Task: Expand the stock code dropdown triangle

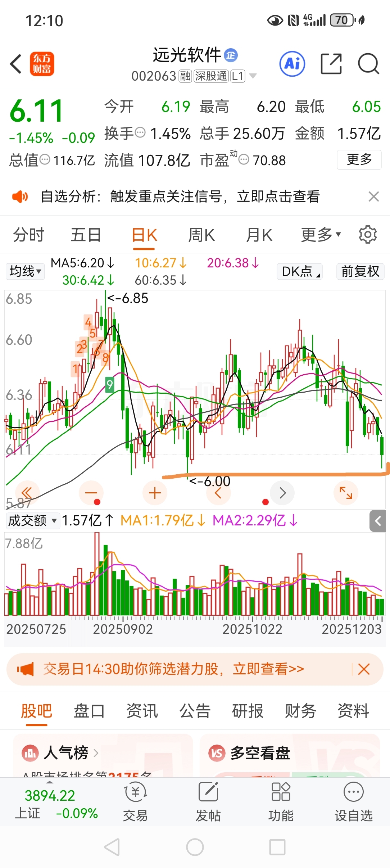Action: [253, 76]
